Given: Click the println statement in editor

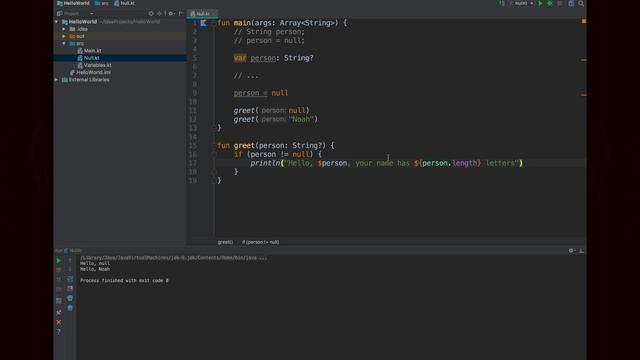Looking at the screenshot, I should pyautogui.click(x=386, y=163).
